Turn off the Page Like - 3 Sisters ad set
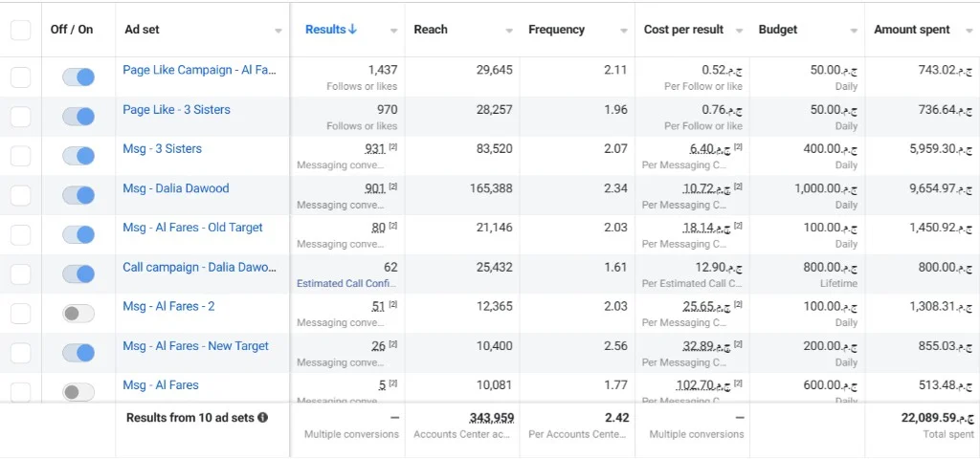 pyautogui.click(x=78, y=116)
